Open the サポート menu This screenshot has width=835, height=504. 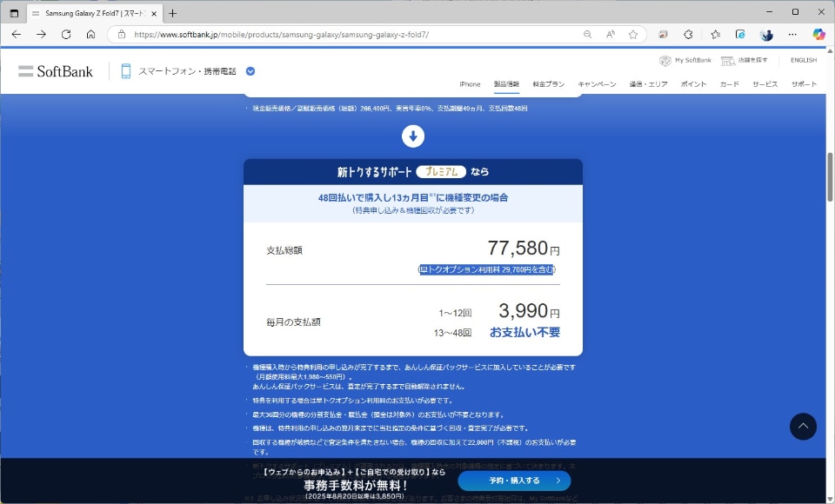point(804,84)
